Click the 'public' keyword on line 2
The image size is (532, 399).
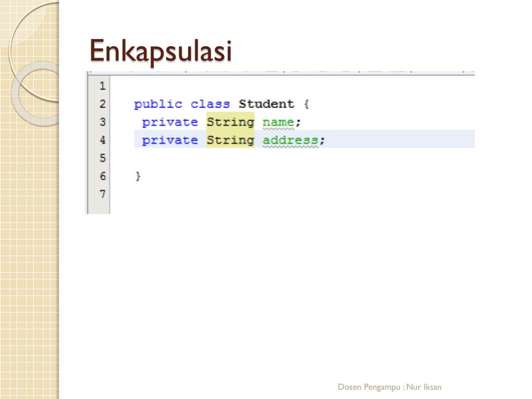click(x=158, y=104)
